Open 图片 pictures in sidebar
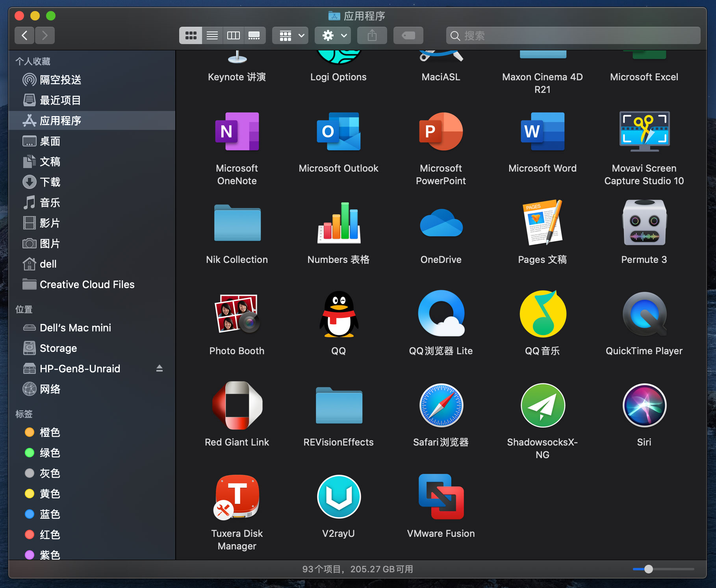The height and width of the screenshot is (588, 716). (92, 244)
